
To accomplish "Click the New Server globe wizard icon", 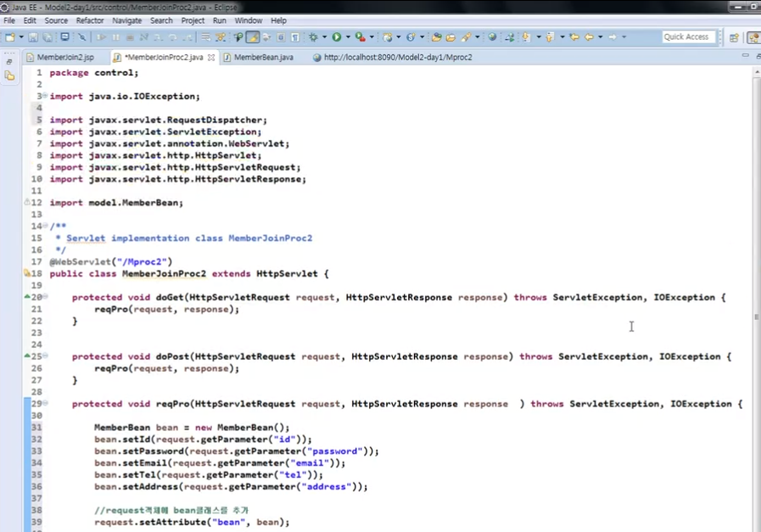I will tap(388, 36).
